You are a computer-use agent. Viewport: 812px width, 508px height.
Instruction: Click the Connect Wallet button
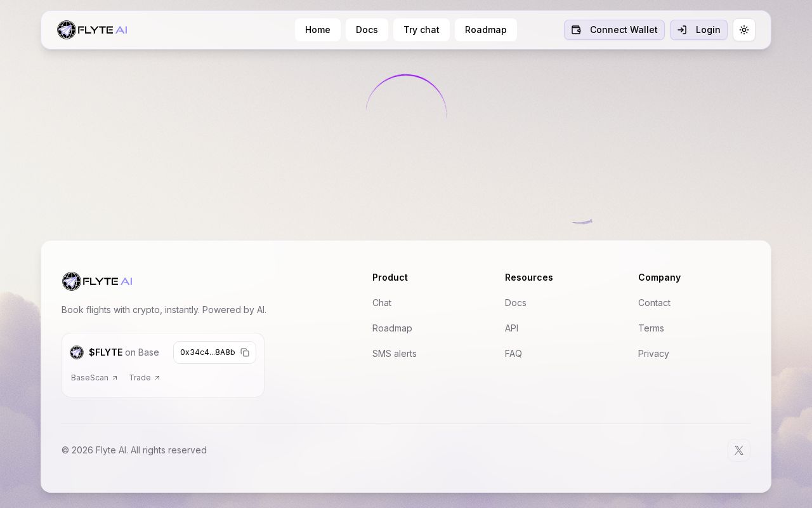coord(614,30)
